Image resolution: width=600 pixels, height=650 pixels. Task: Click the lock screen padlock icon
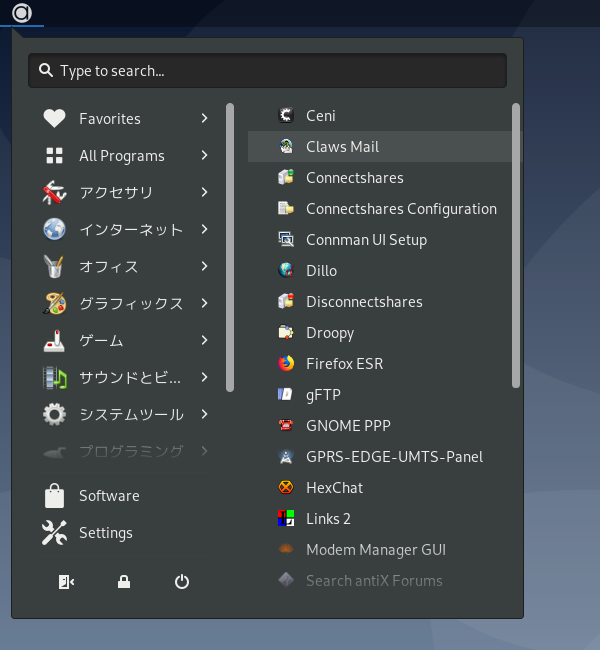click(x=124, y=582)
